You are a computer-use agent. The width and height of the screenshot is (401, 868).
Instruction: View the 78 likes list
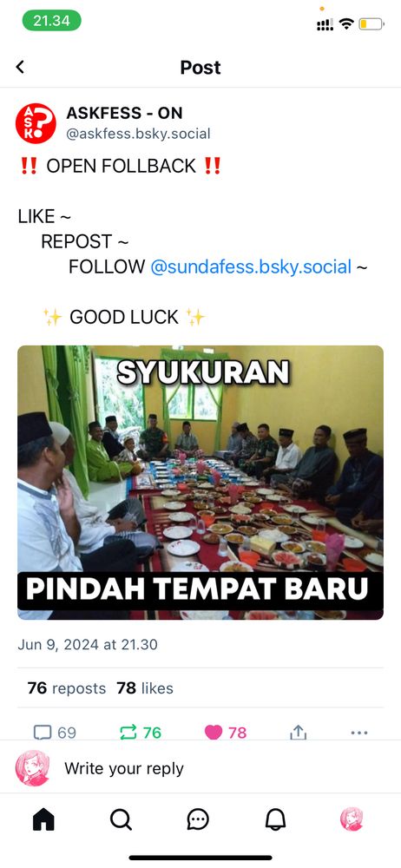145,688
